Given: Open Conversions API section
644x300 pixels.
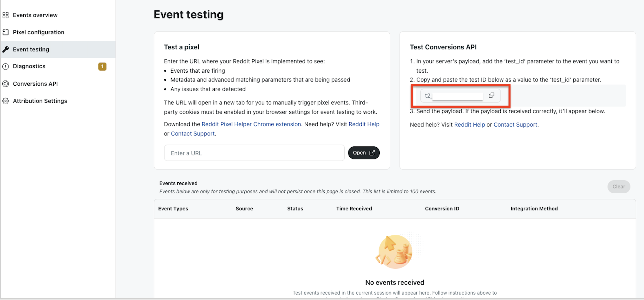Looking at the screenshot, I should click(x=35, y=84).
